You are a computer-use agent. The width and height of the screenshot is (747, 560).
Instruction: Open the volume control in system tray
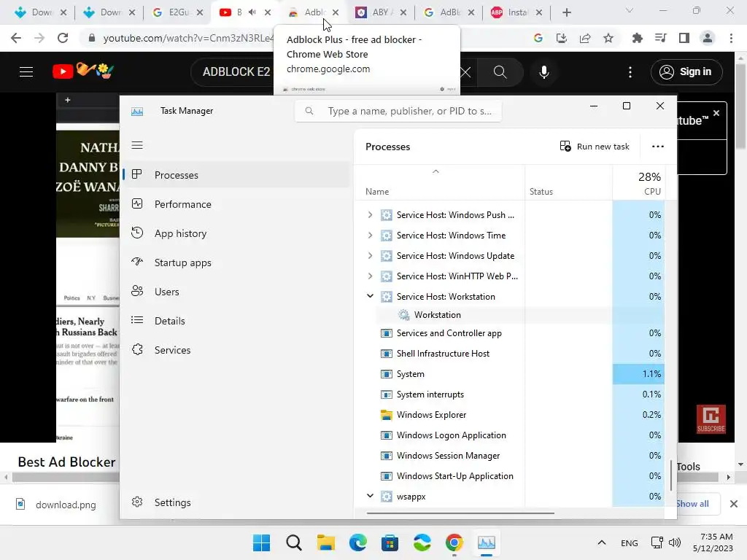(x=675, y=542)
